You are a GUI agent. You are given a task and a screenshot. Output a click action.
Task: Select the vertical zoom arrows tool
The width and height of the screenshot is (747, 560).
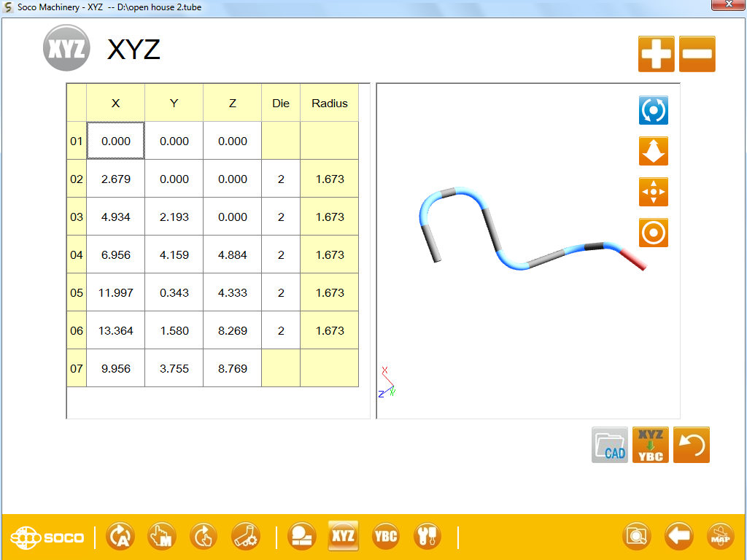(x=653, y=152)
